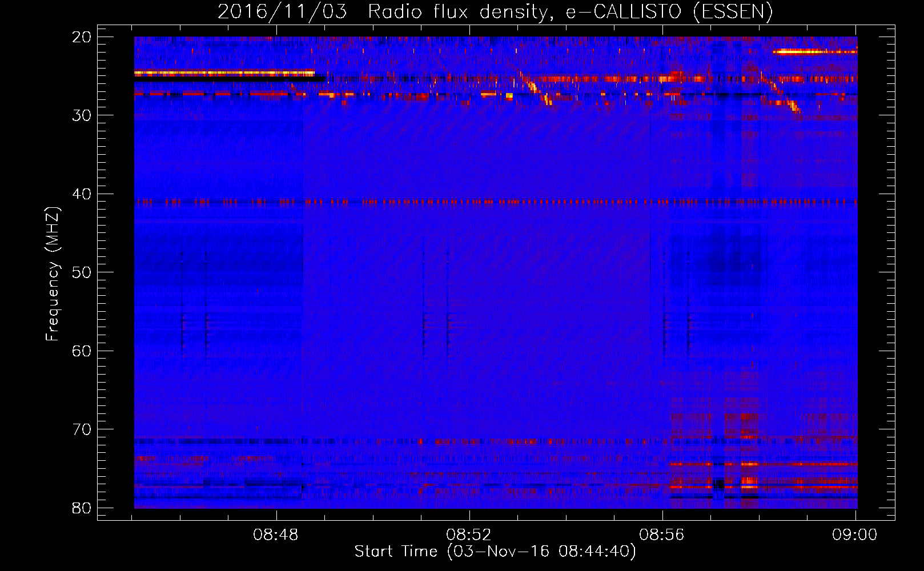The height and width of the screenshot is (571, 924).
Task: Click the bright red patch near 77 MHz after 08:57
Action: pos(748,484)
